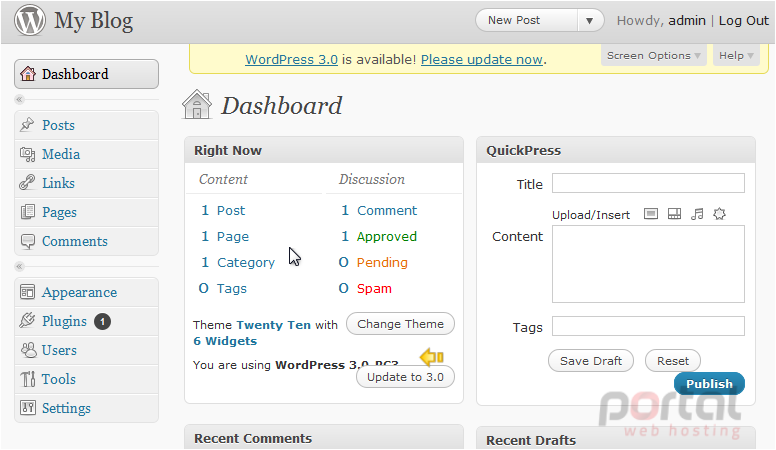This screenshot has width=776, height=450.
Task: Click the red Spam link
Action: click(x=374, y=289)
